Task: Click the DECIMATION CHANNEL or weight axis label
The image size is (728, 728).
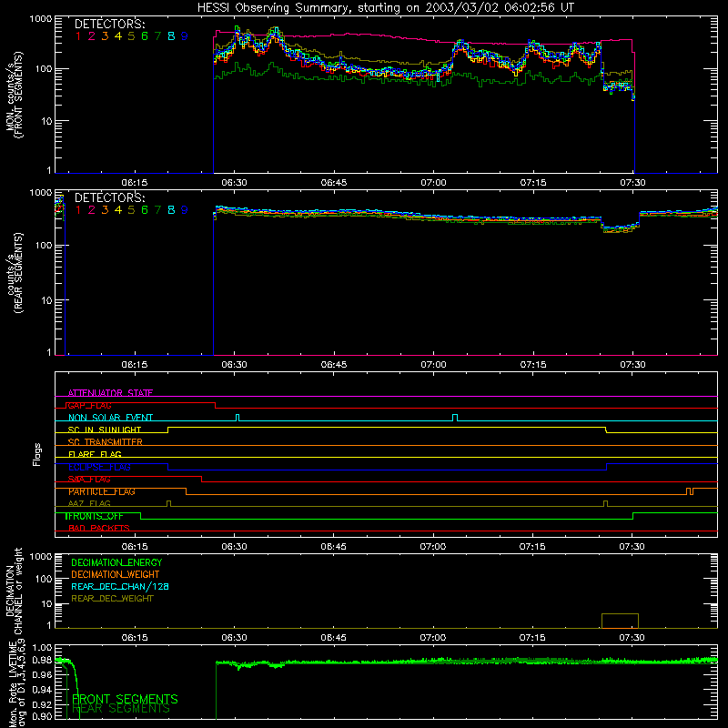Action: tap(14, 591)
